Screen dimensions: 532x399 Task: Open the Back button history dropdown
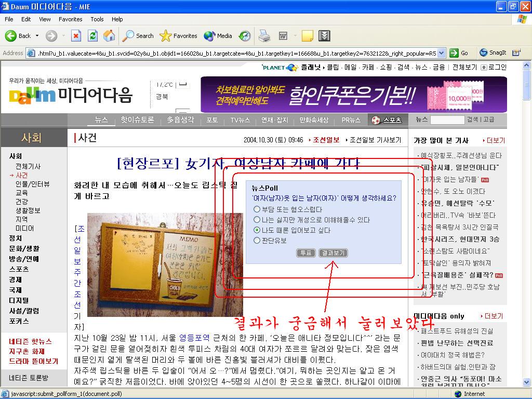[x=37, y=36]
